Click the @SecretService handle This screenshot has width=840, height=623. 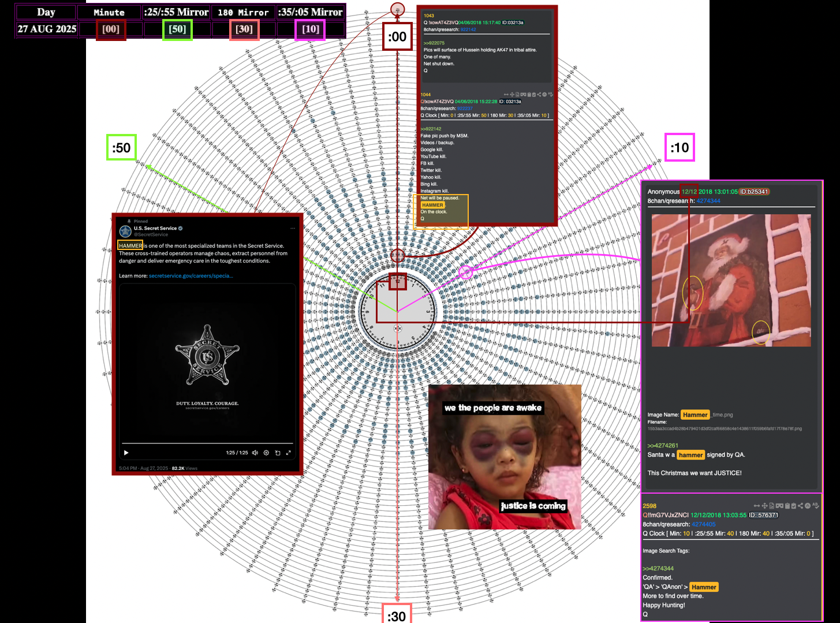pos(151,234)
